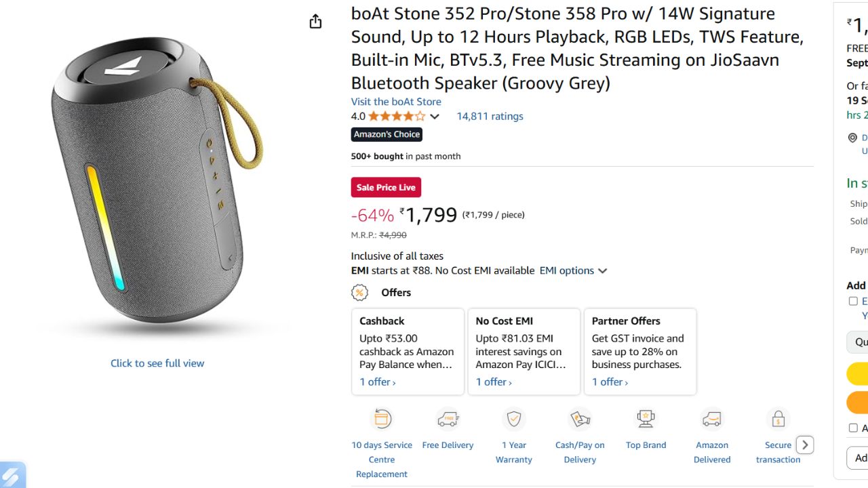Click the Secure transaction lock icon
This screenshot has width=868, height=488.
coord(778,419)
